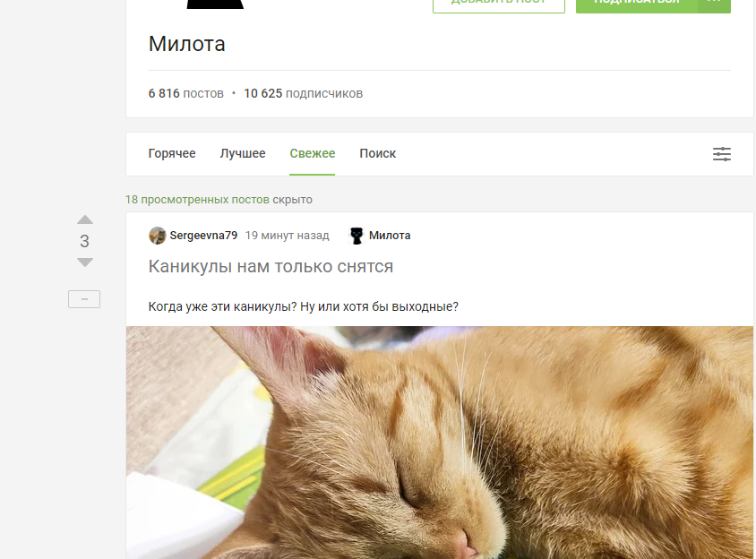This screenshot has height=559, width=756.
Task: Click the Милота community name link
Action: 390,236
